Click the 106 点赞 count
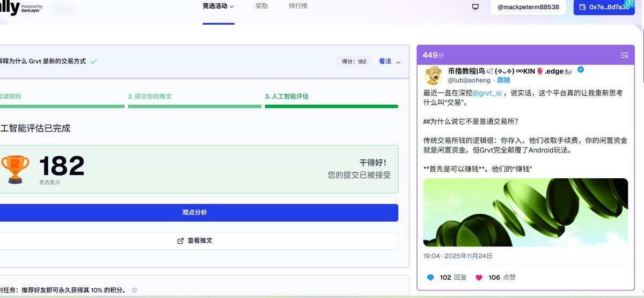644x298 pixels. pos(502,278)
